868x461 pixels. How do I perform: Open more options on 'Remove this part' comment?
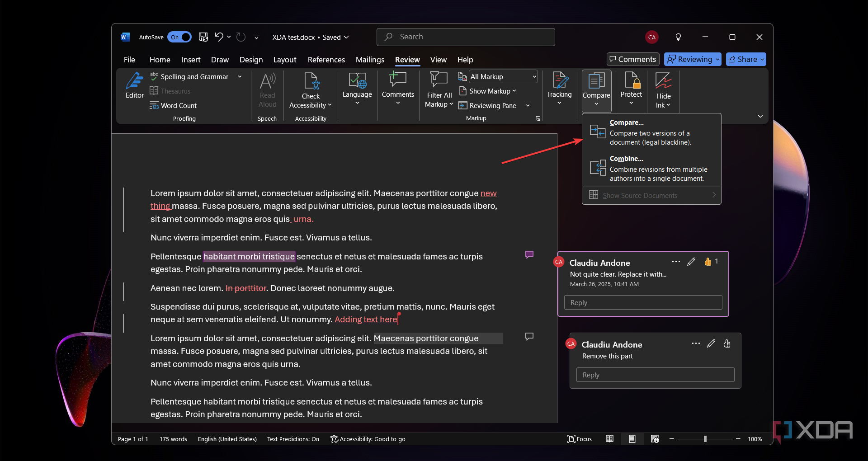[696, 343]
